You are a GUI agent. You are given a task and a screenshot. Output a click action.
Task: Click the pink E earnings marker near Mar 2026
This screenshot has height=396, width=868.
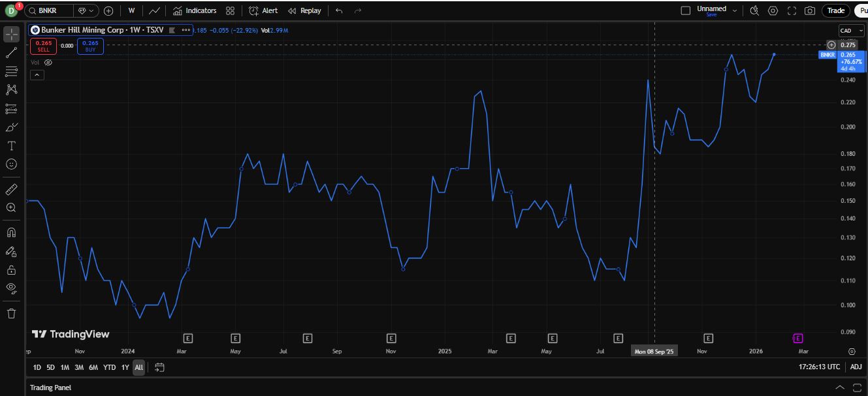pos(798,338)
